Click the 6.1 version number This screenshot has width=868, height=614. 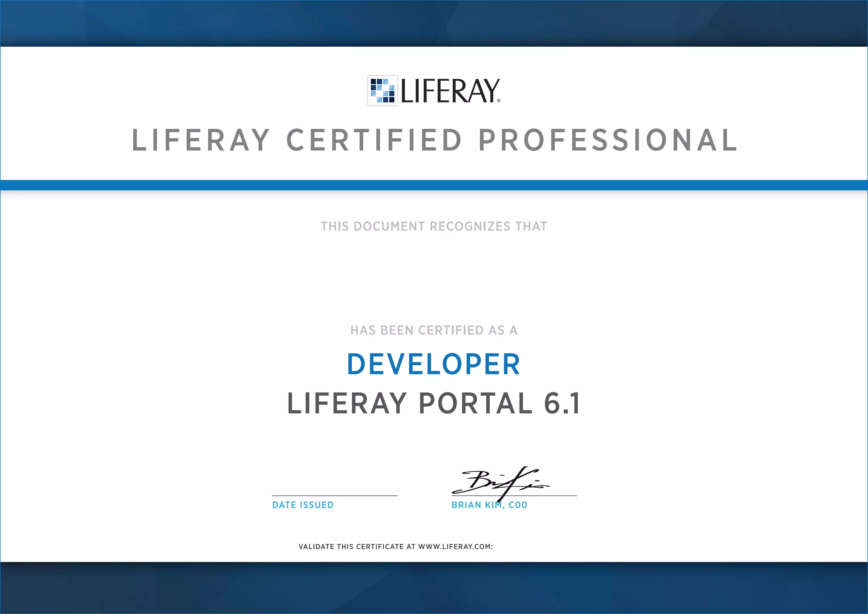tap(562, 403)
